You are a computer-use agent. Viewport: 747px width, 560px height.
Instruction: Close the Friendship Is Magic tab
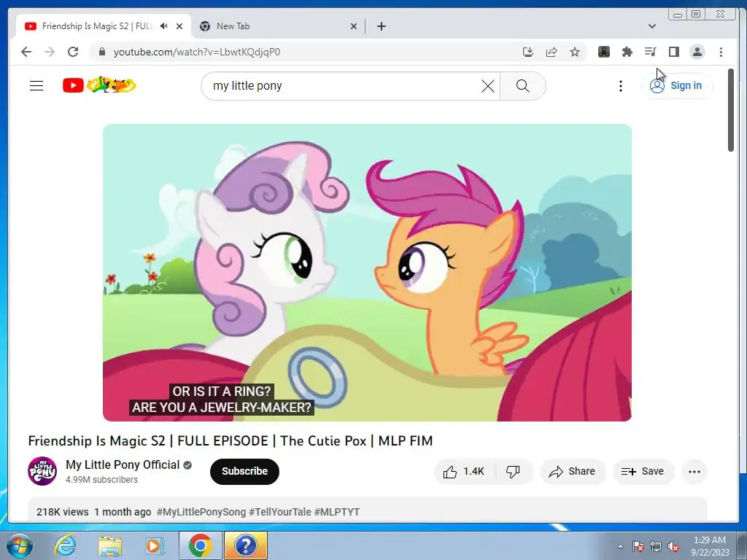pos(179,26)
